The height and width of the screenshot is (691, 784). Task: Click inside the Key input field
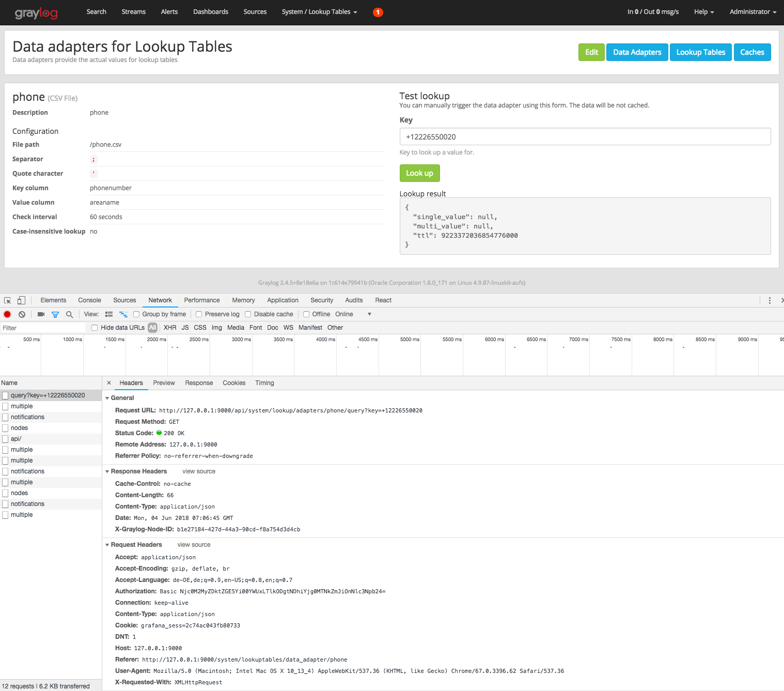(584, 136)
